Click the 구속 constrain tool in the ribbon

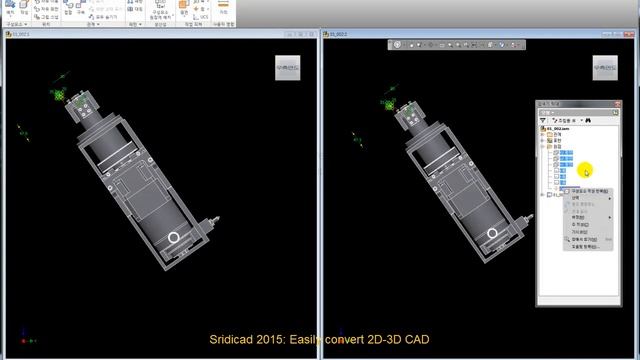(80, 6)
